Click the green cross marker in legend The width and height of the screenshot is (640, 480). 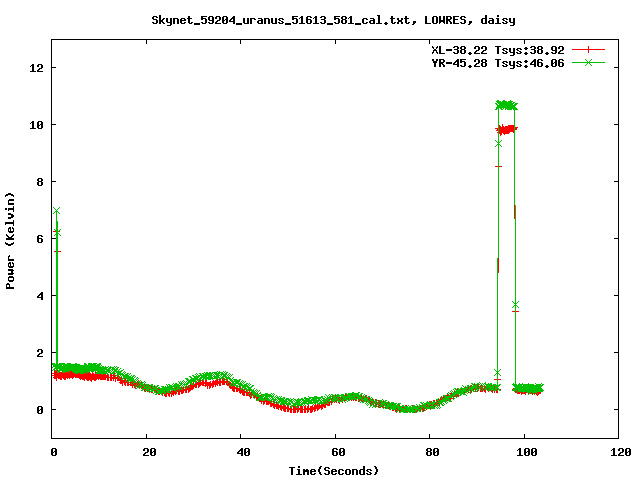[588, 62]
